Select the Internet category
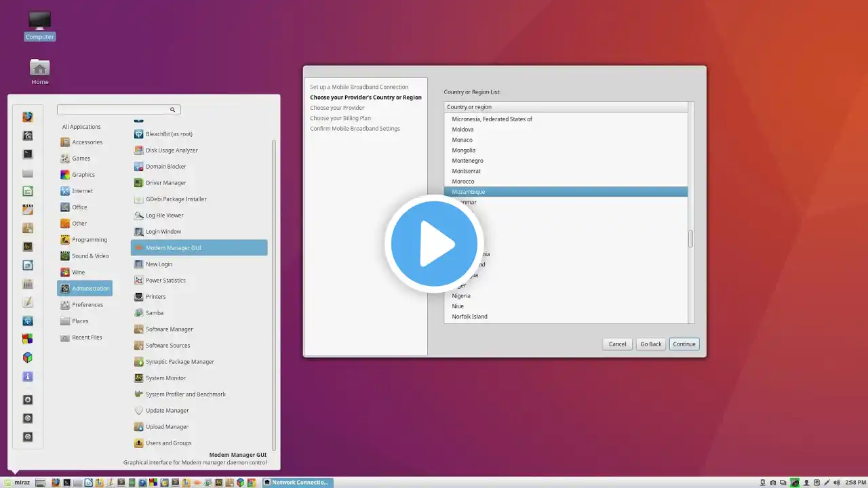Image resolution: width=868 pixels, height=488 pixels. 82,191
